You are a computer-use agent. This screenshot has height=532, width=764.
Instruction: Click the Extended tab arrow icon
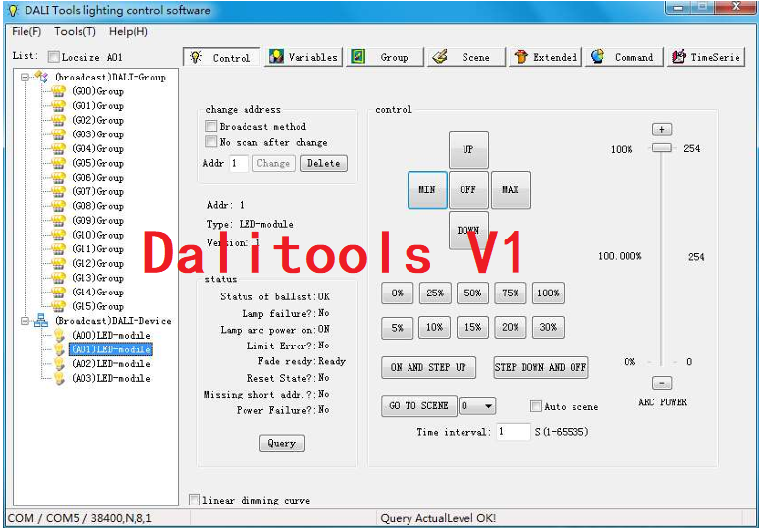[520, 57]
